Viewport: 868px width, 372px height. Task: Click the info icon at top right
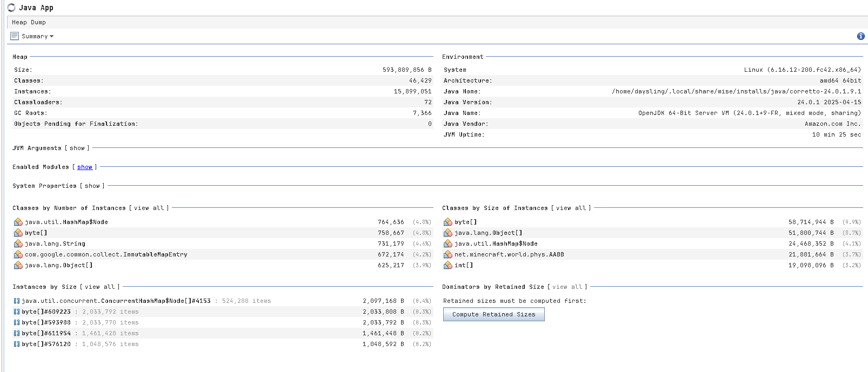[x=860, y=36]
